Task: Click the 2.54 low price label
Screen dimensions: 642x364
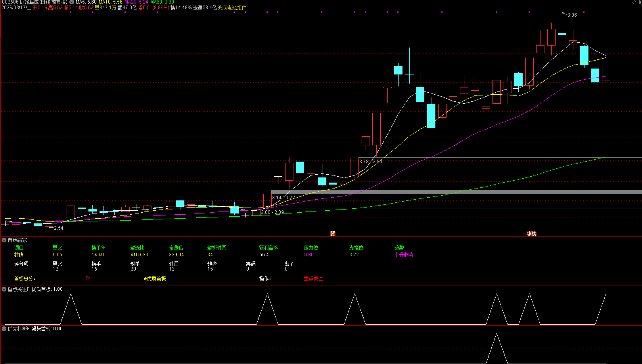Action: coord(58,228)
